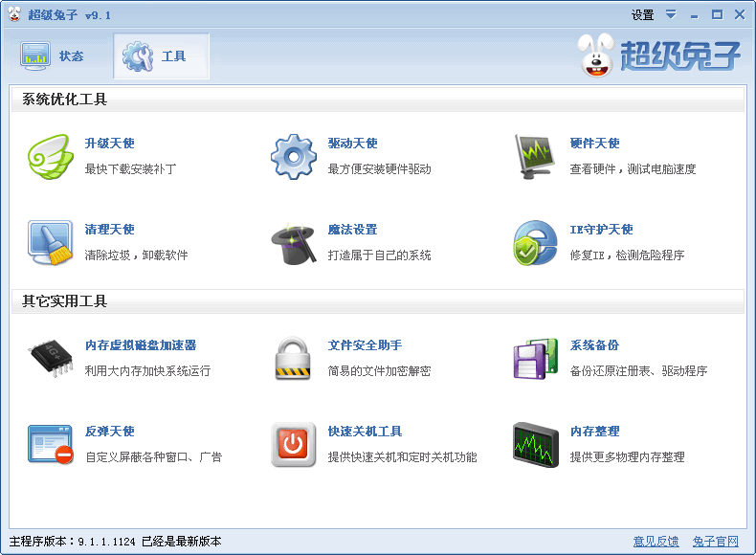Visit the 兔子官网 link
This screenshot has width=756, height=555.
click(x=716, y=542)
